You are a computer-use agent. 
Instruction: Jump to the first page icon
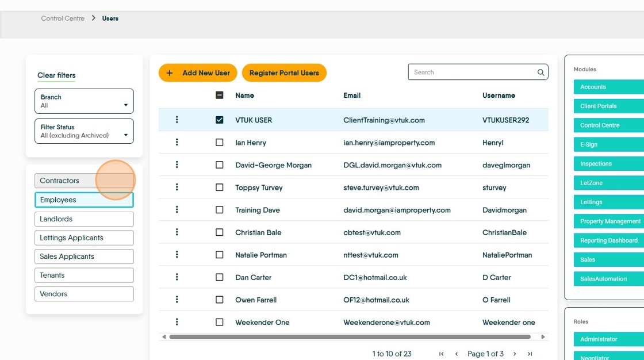(x=441, y=354)
